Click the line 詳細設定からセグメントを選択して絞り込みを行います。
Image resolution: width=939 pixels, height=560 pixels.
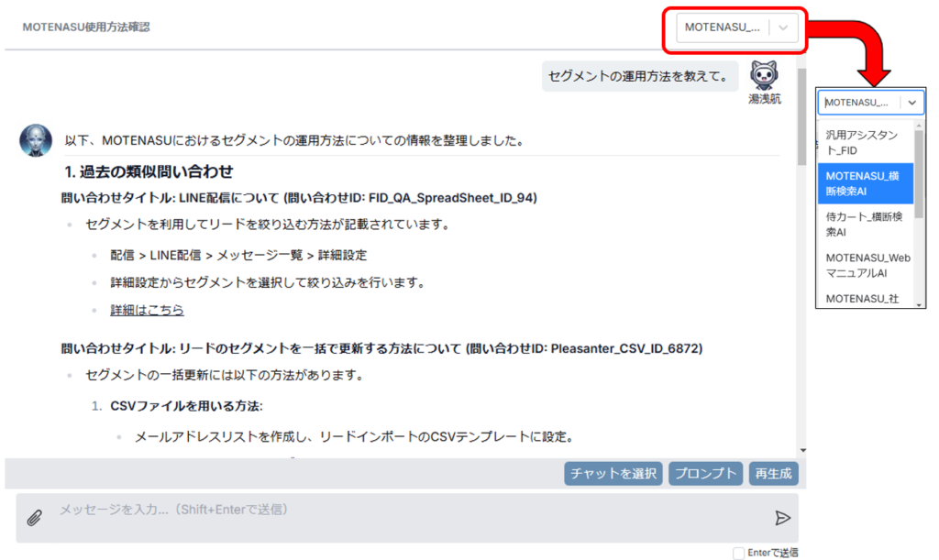tap(268, 282)
